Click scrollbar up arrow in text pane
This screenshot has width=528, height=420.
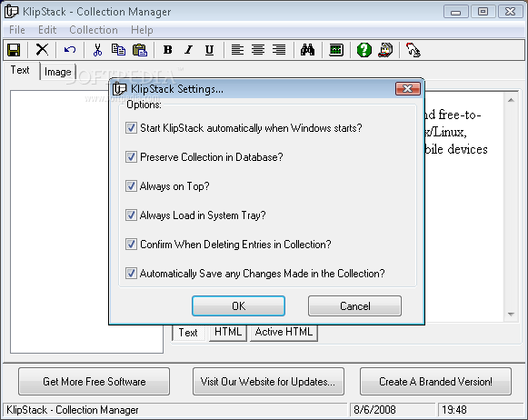[x=511, y=100]
